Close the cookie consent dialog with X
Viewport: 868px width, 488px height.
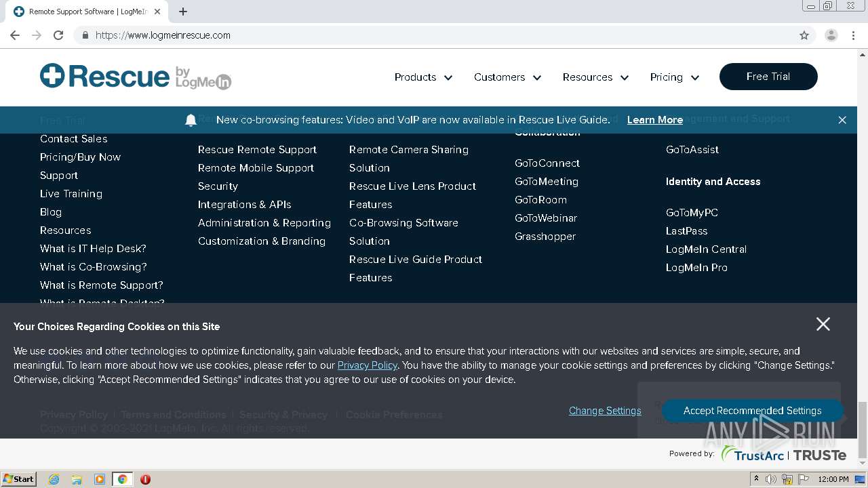click(823, 324)
